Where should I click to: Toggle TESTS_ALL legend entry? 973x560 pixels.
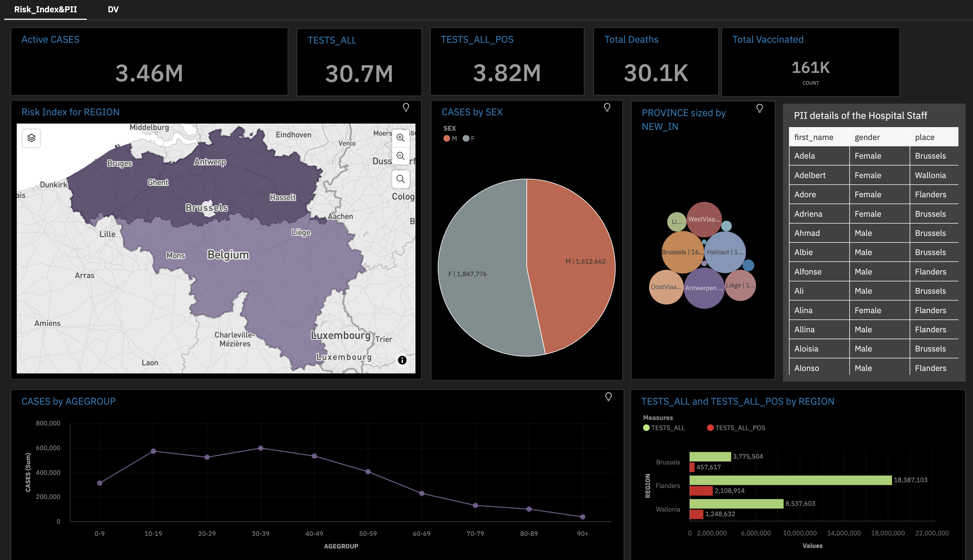point(664,428)
